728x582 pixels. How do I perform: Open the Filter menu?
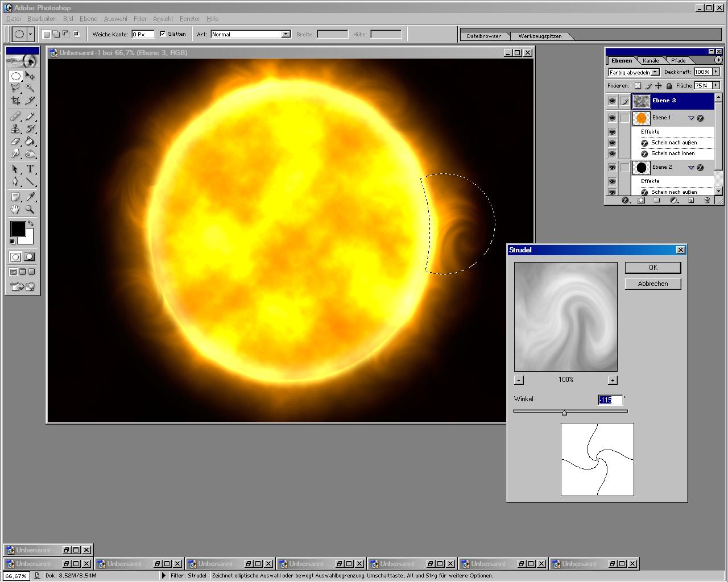(140, 19)
